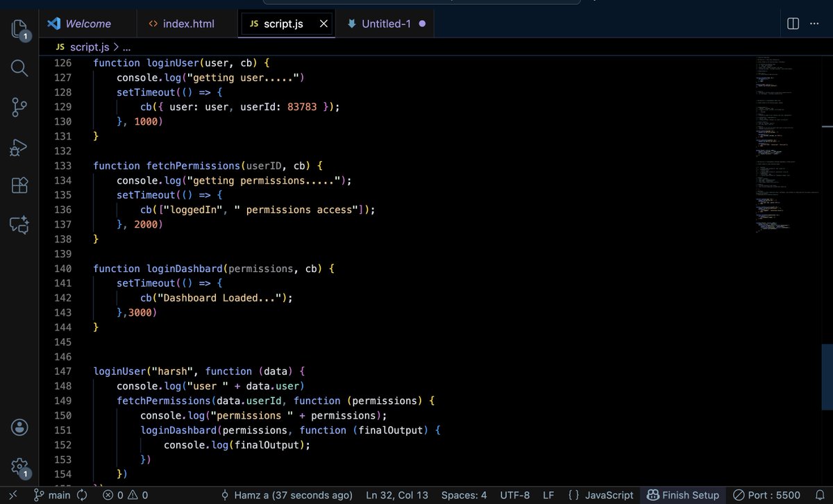Open the Source Control view icon
This screenshot has width=833, height=504.
tap(19, 108)
